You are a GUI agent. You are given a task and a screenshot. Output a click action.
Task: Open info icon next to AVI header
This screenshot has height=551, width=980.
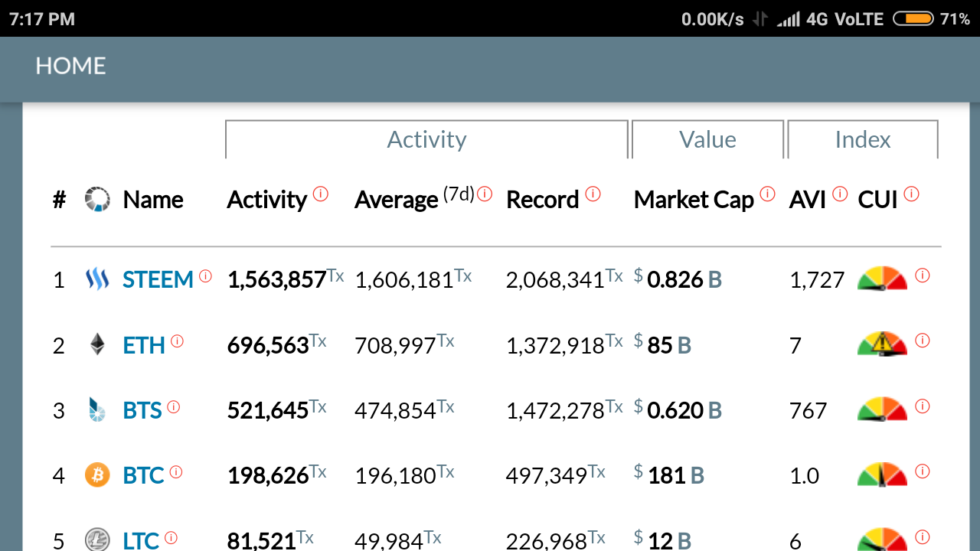(x=840, y=194)
